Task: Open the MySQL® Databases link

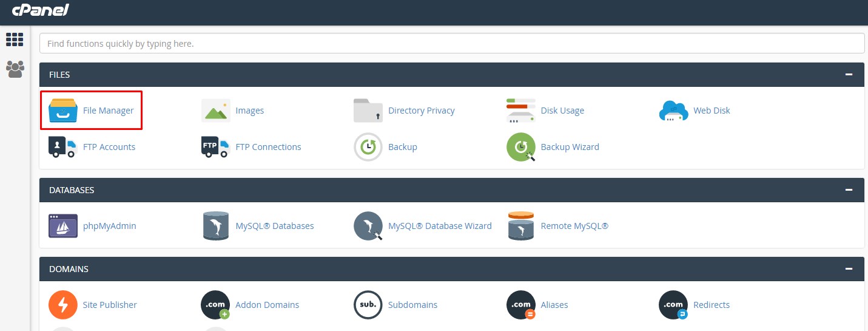Action: 274,226
